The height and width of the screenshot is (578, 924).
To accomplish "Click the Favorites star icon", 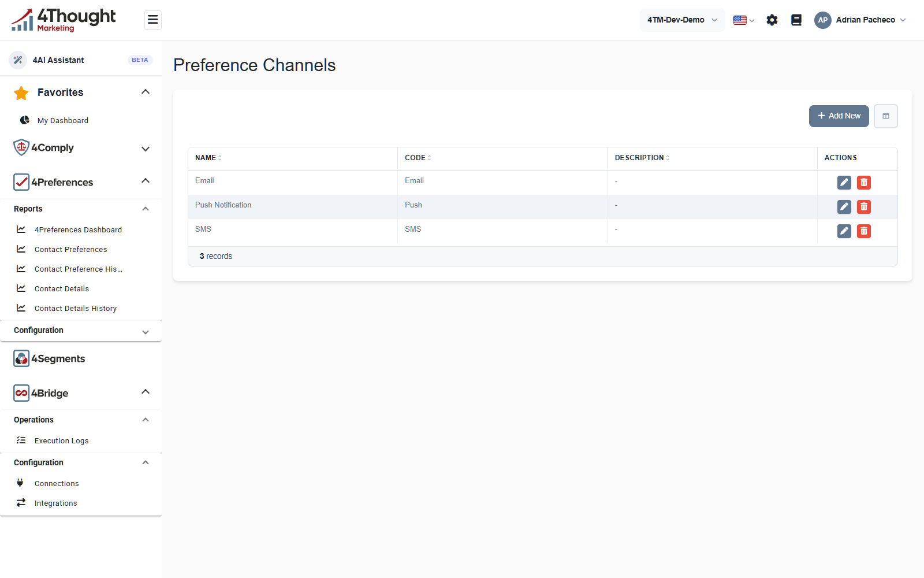I will (21, 92).
